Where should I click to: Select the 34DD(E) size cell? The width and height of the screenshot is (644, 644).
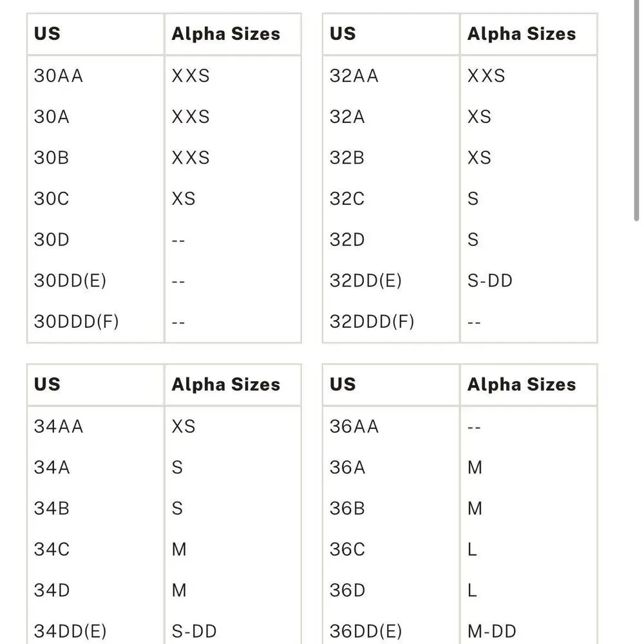[x=70, y=631]
